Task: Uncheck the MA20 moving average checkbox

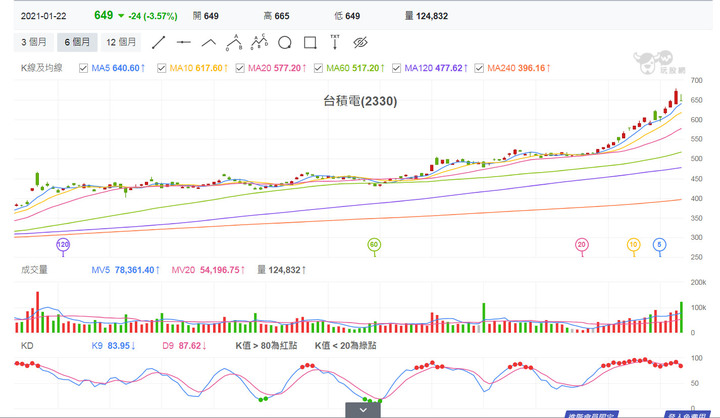Action: (240, 68)
